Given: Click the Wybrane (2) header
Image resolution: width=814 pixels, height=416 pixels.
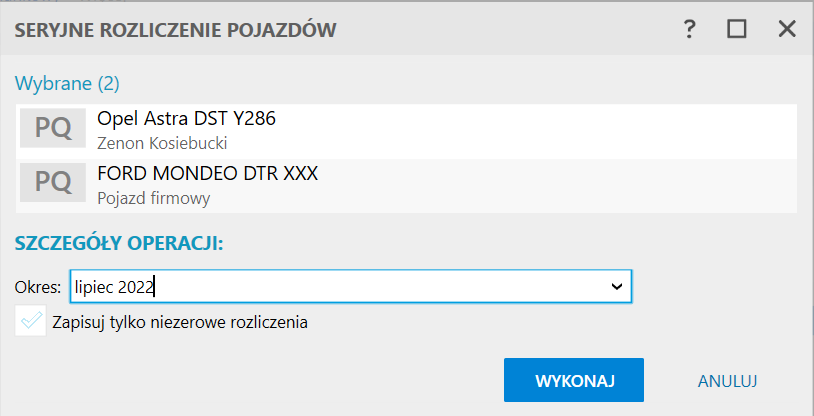Looking at the screenshot, I should (67, 83).
